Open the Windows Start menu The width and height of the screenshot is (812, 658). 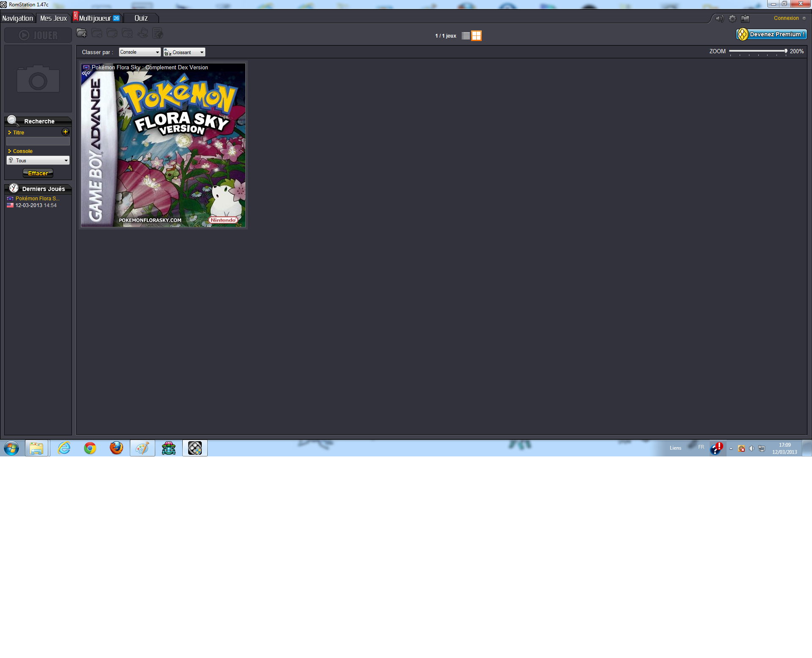click(x=11, y=448)
